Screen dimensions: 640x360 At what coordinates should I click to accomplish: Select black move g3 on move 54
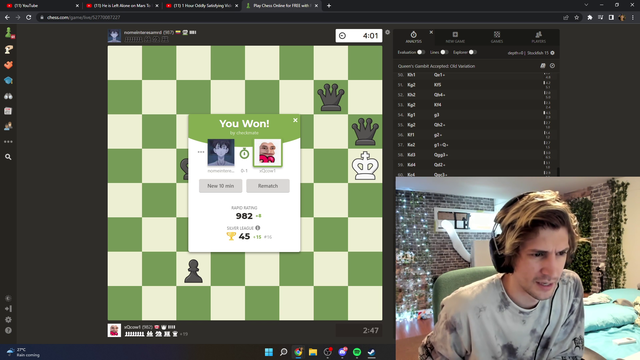click(x=436, y=115)
